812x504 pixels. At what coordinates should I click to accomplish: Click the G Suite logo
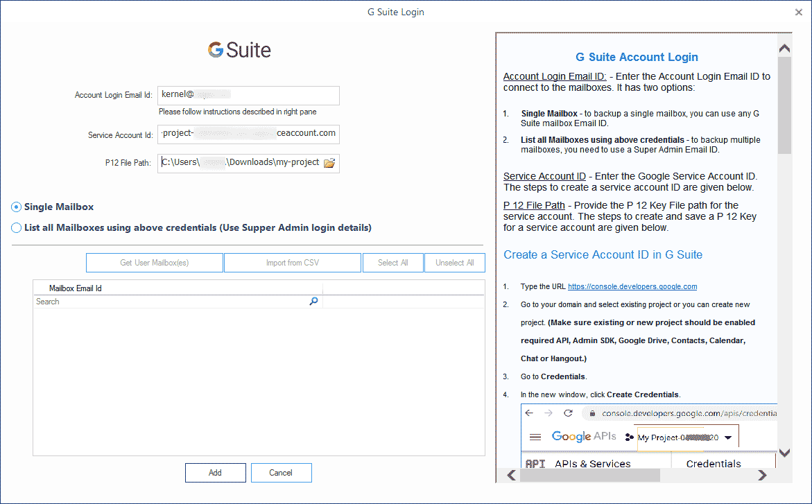click(x=239, y=50)
